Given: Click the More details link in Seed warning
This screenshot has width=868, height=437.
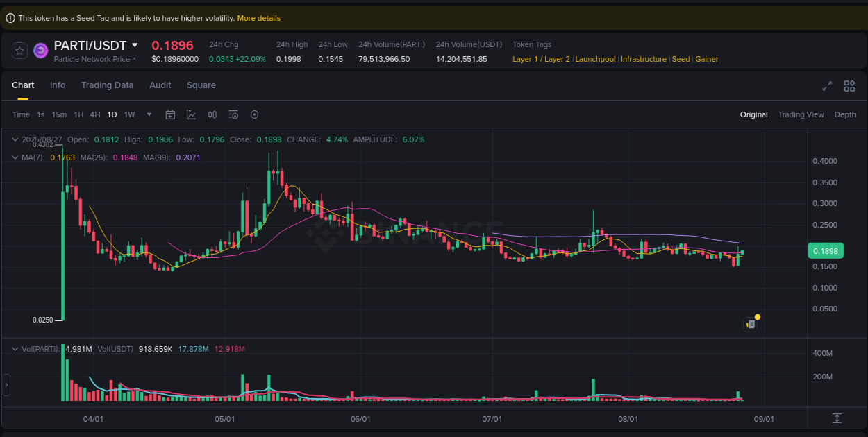Looking at the screenshot, I should coord(258,18).
